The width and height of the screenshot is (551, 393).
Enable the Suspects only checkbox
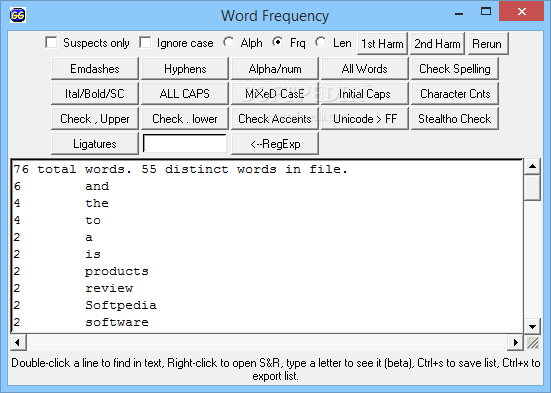tap(52, 43)
